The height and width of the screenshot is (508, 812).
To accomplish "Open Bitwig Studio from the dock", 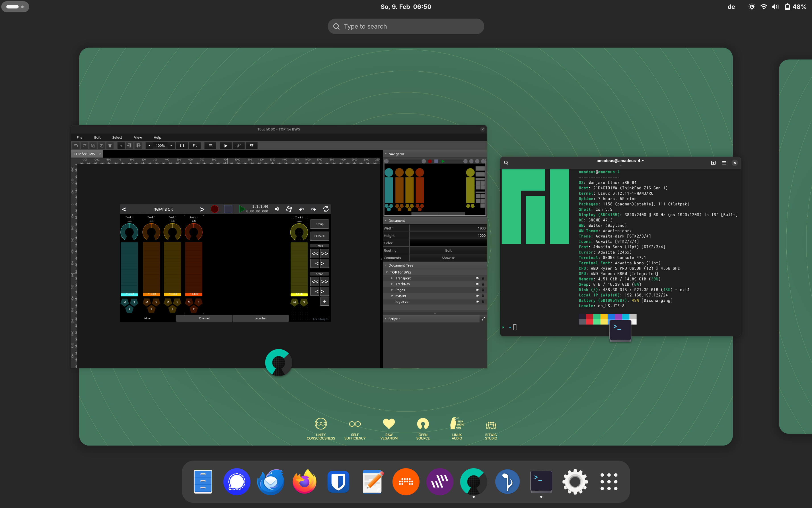I will click(x=405, y=482).
